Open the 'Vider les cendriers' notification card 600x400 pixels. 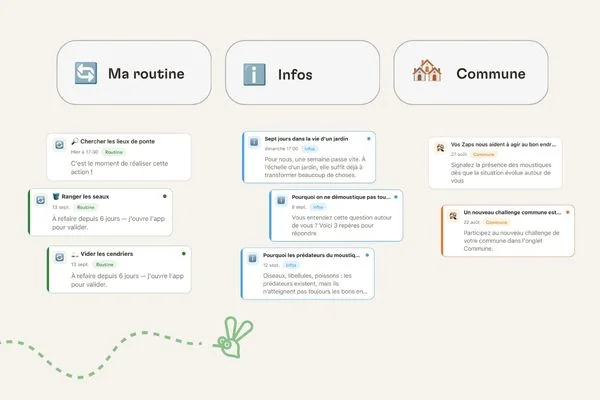click(119, 269)
